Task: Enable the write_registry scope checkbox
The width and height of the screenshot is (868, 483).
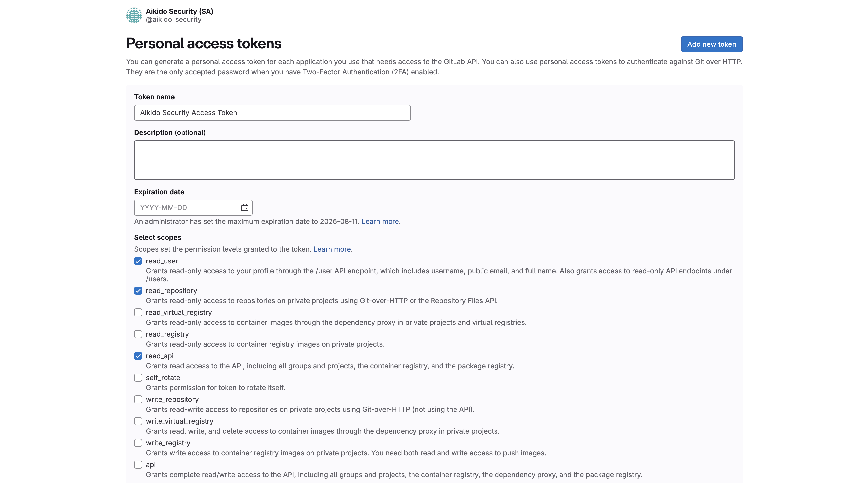Action: tap(138, 443)
